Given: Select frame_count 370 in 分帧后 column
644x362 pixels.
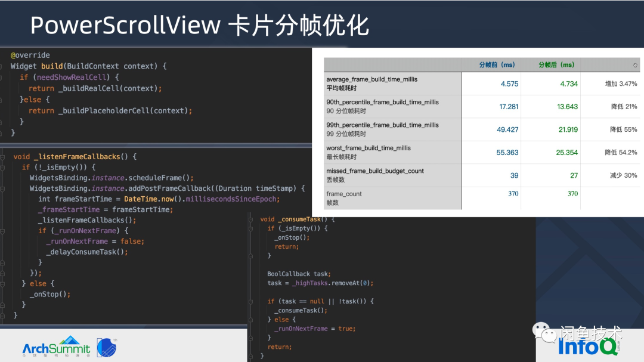Looking at the screenshot, I should pyautogui.click(x=572, y=194).
